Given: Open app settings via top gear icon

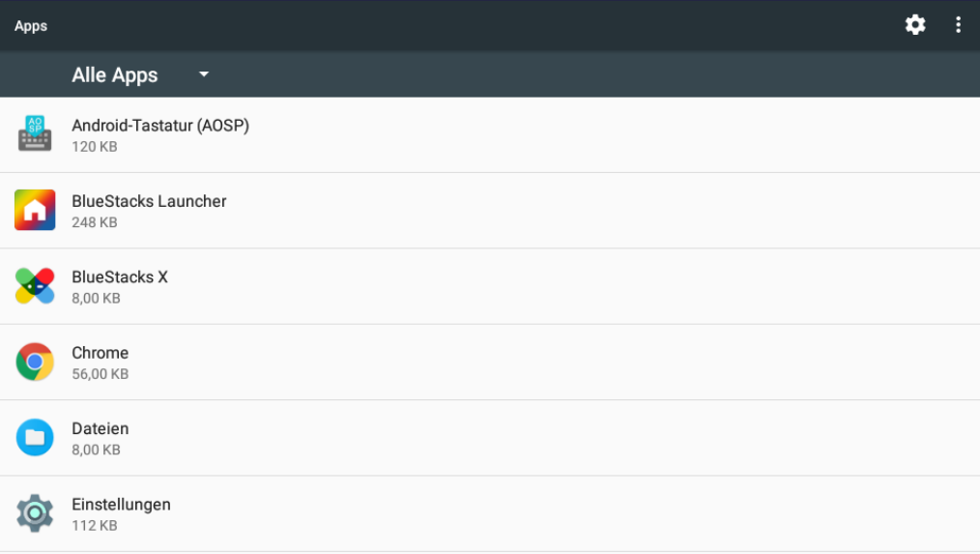Looking at the screenshot, I should coord(915,25).
